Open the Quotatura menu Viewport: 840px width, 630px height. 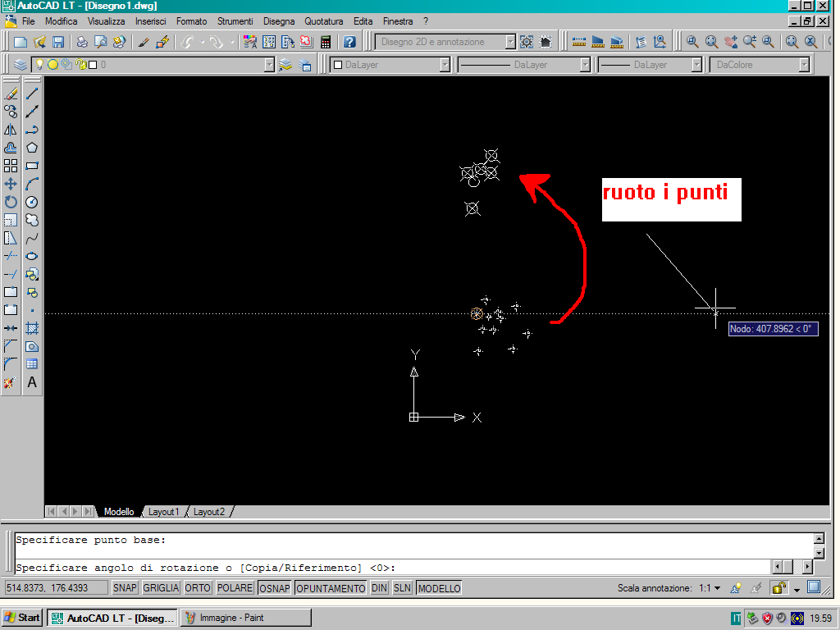click(323, 21)
